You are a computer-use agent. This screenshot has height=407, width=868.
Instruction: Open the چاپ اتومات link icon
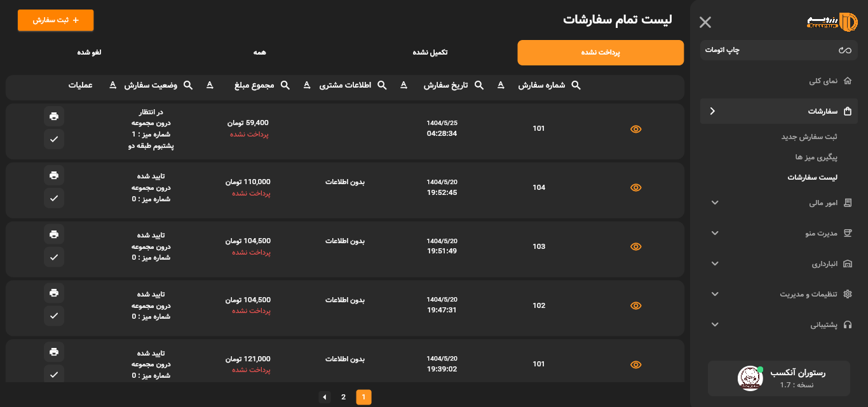coord(844,50)
